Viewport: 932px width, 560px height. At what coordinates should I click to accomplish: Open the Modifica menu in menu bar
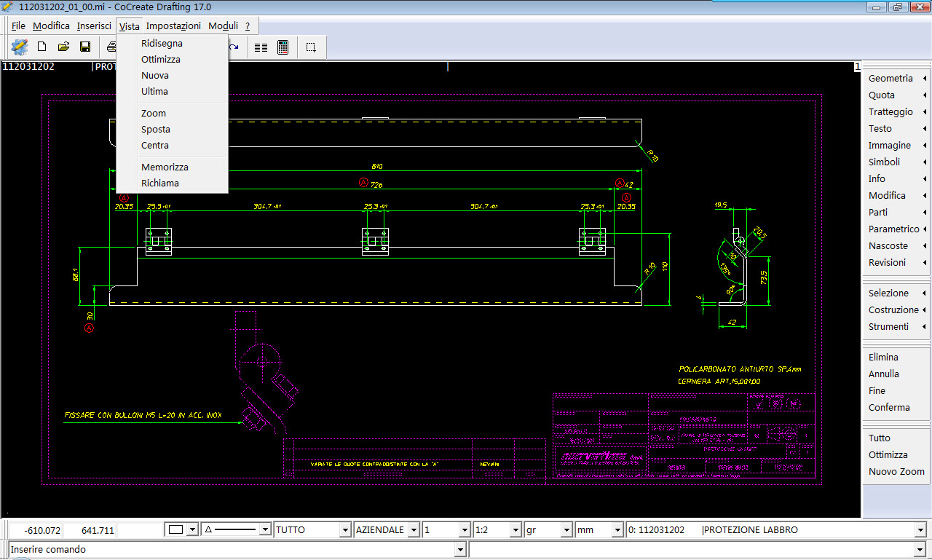51,25
